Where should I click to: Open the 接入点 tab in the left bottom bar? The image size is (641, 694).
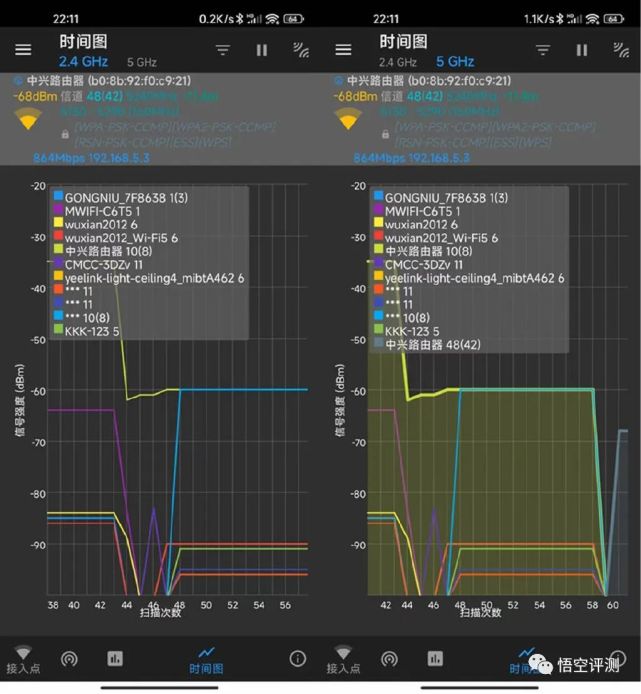(x=23, y=659)
